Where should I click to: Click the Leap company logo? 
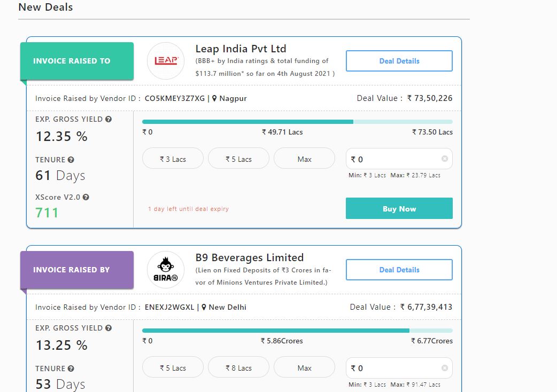click(x=166, y=61)
